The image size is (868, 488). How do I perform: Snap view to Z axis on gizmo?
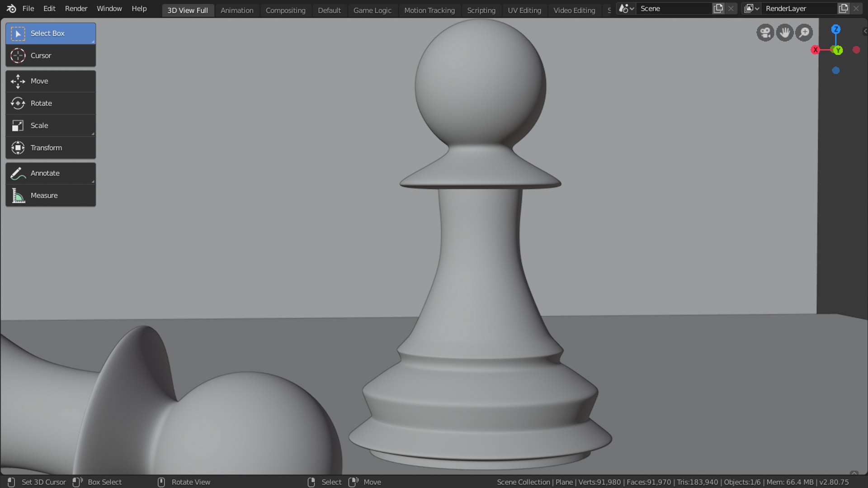[x=835, y=29]
